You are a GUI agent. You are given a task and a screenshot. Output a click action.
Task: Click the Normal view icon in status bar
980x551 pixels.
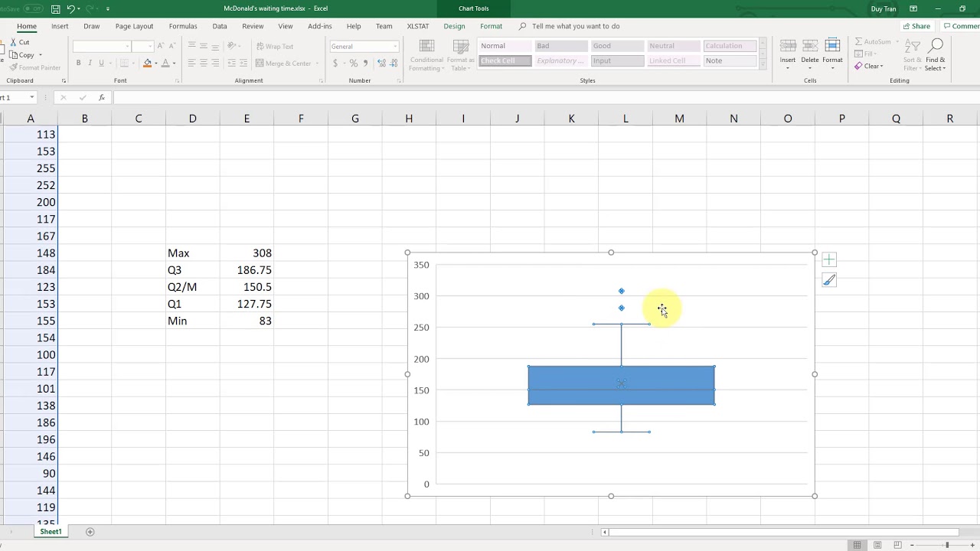pyautogui.click(x=857, y=545)
